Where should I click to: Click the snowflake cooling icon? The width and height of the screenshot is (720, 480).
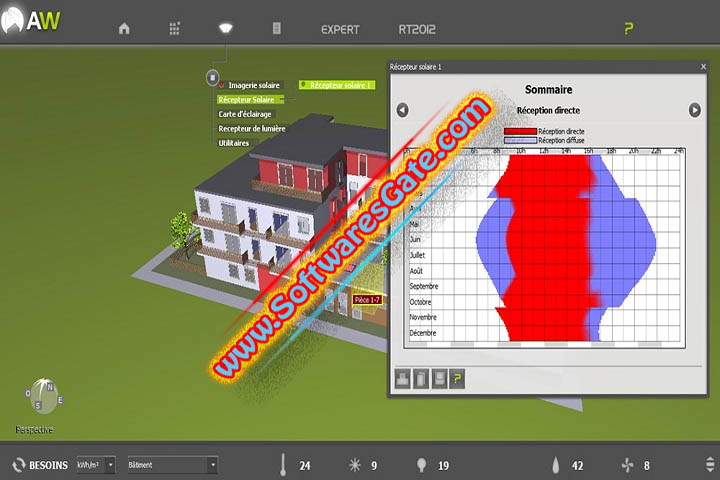click(354, 465)
